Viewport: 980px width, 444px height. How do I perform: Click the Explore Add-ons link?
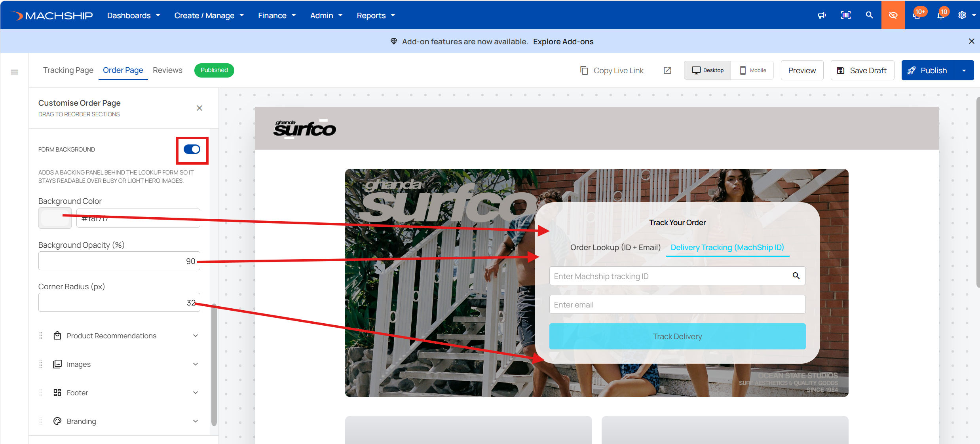pos(563,42)
